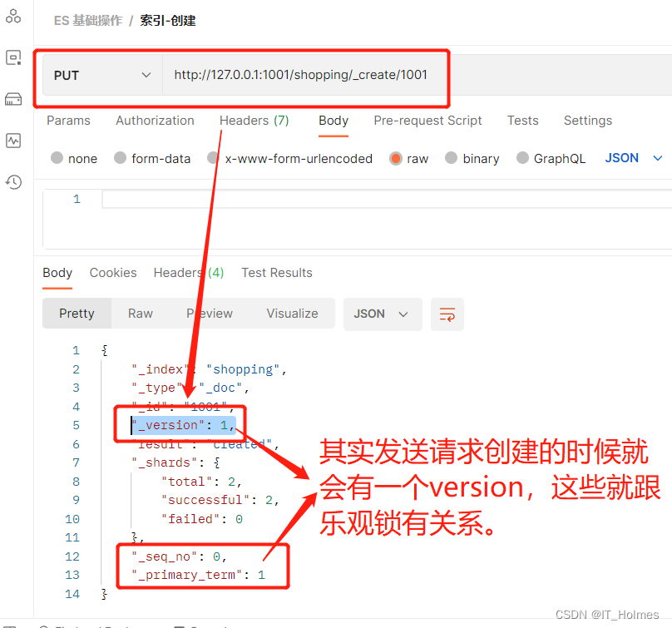Image resolution: width=672 pixels, height=628 pixels.
Task: Click the 索引-创建 request title
Action: pyautogui.click(x=168, y=21)
